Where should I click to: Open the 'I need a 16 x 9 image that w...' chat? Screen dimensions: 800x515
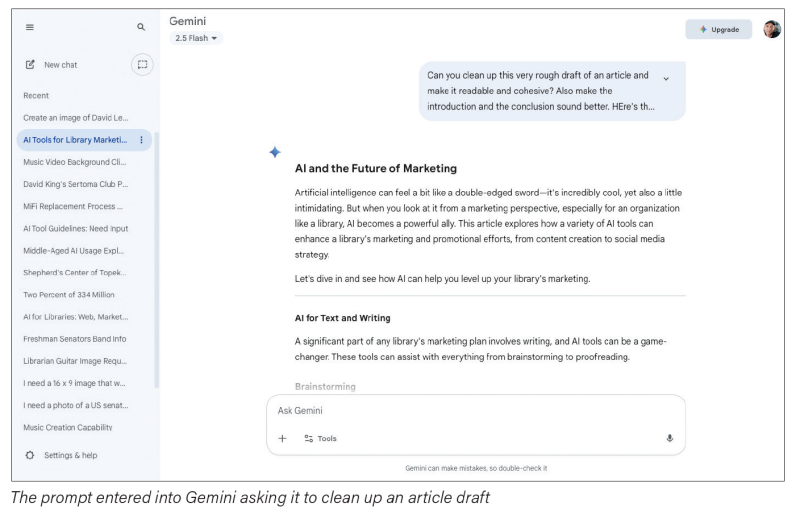(74, 383)
